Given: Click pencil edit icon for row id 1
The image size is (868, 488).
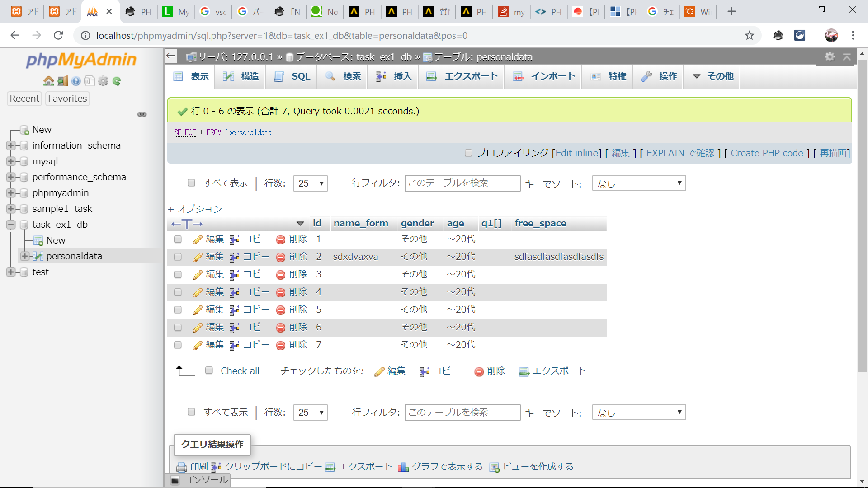Looking at the screenshot, I should point(197,239).
